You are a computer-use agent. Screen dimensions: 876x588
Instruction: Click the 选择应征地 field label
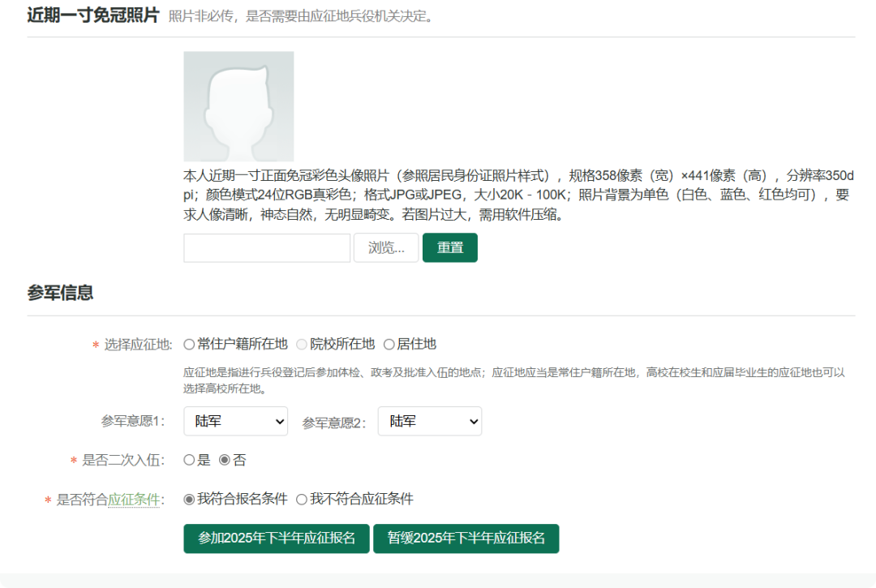coord(138,345)
